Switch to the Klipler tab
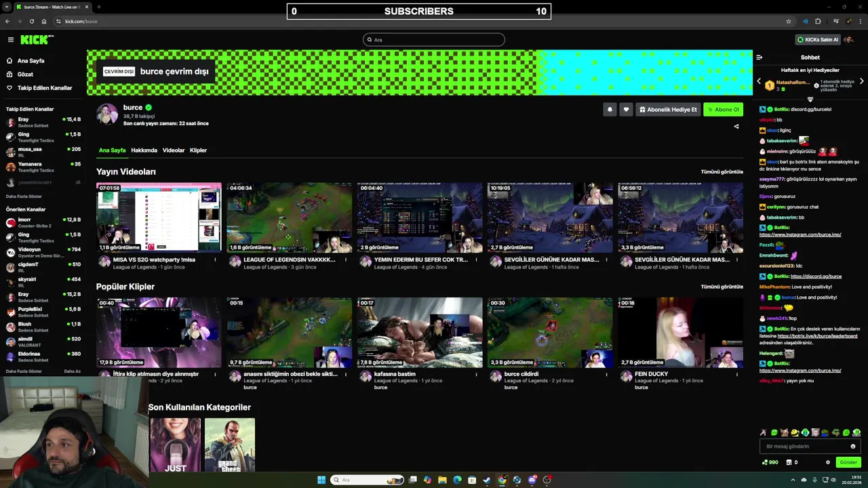The image size is (868, 488). point(198,150)
